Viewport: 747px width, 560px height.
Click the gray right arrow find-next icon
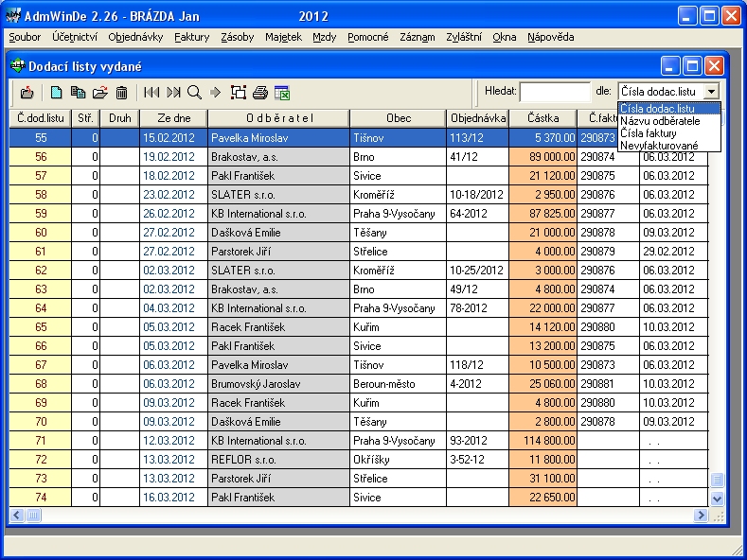[215, 92]
